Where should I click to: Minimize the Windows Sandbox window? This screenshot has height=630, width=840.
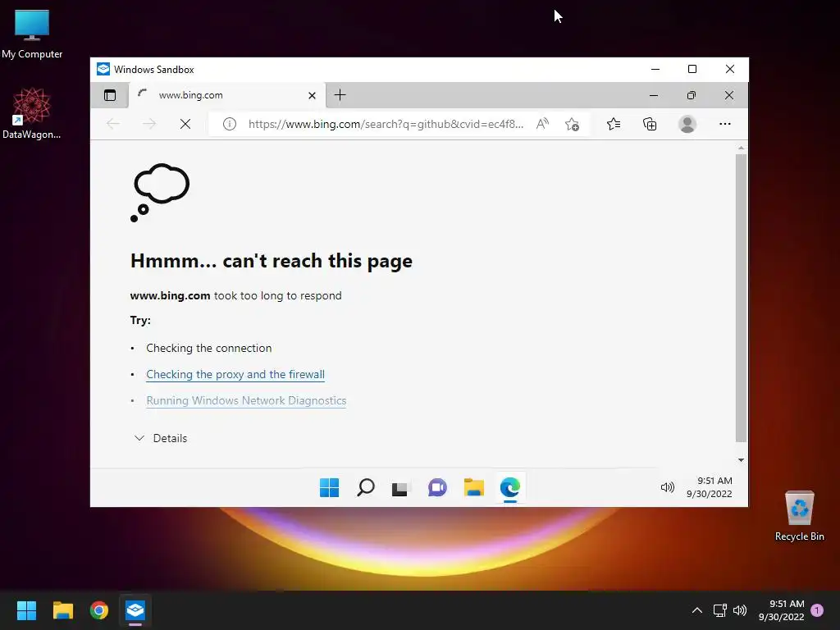click(x=655, y=69)
